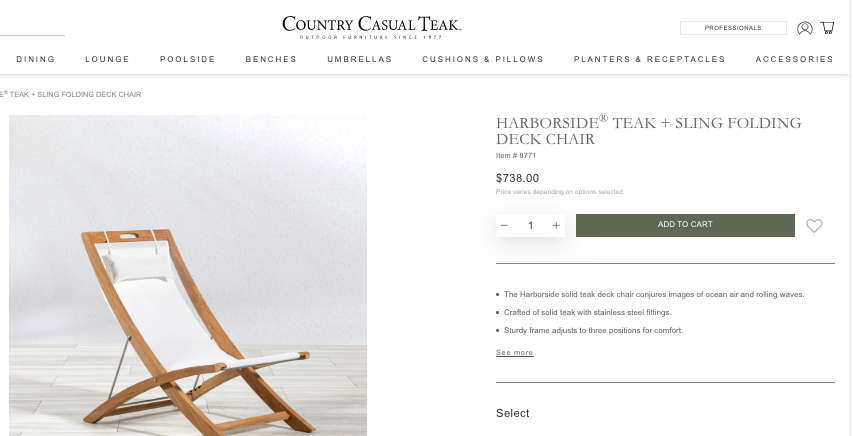Add chair to wishlist heart icon
Viewport: 853px width, 436px height.
coord(814,225)
